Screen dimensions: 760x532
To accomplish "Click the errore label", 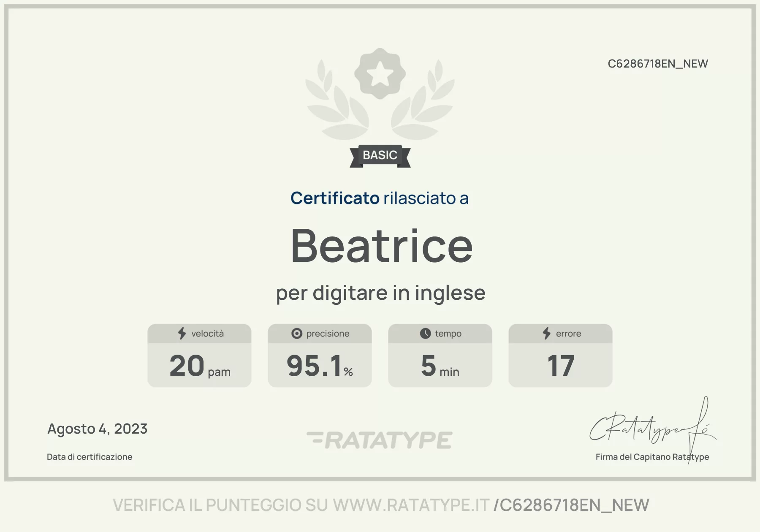I will click(568, 334).
